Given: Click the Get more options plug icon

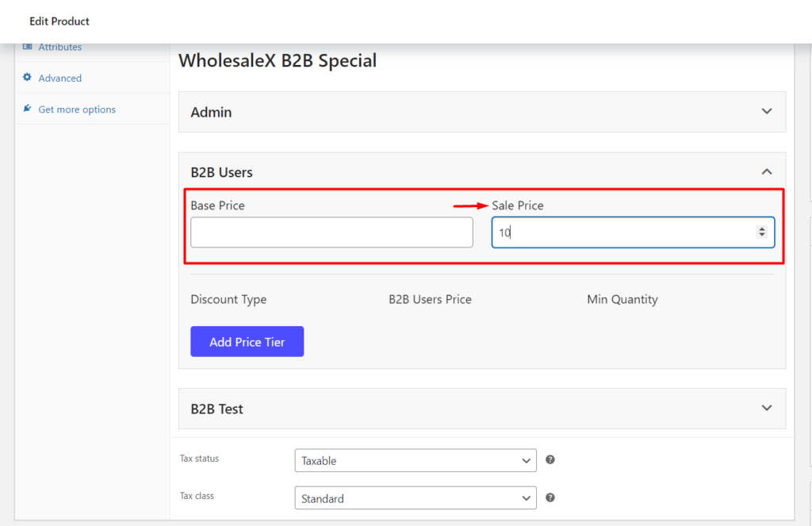Looking at the screenshot, I should [x=28, y=109].
